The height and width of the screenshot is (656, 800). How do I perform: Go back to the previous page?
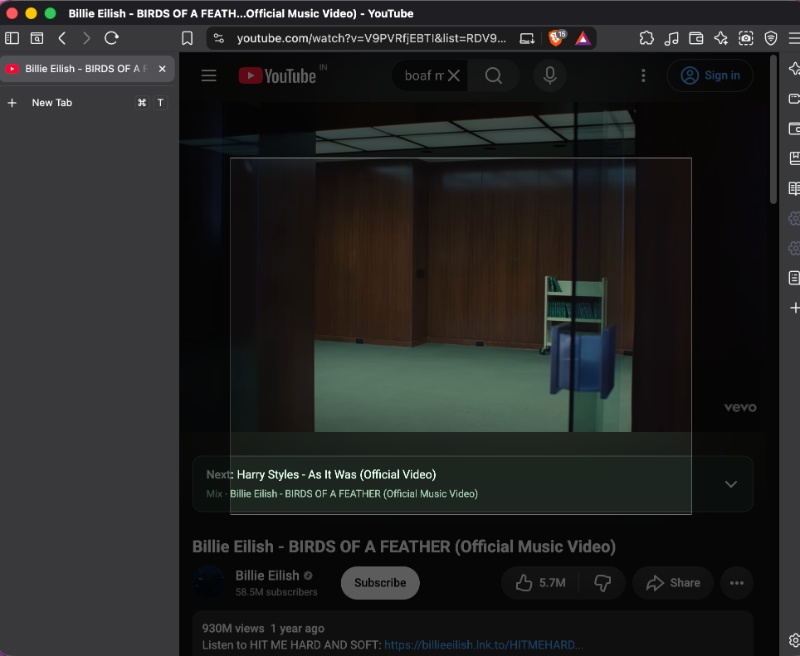(62, 38)
